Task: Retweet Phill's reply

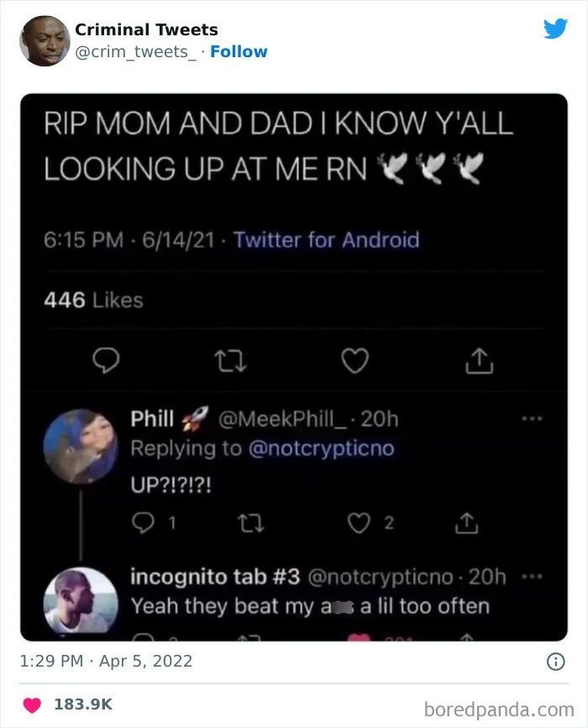Action: (x=251, y=523)
